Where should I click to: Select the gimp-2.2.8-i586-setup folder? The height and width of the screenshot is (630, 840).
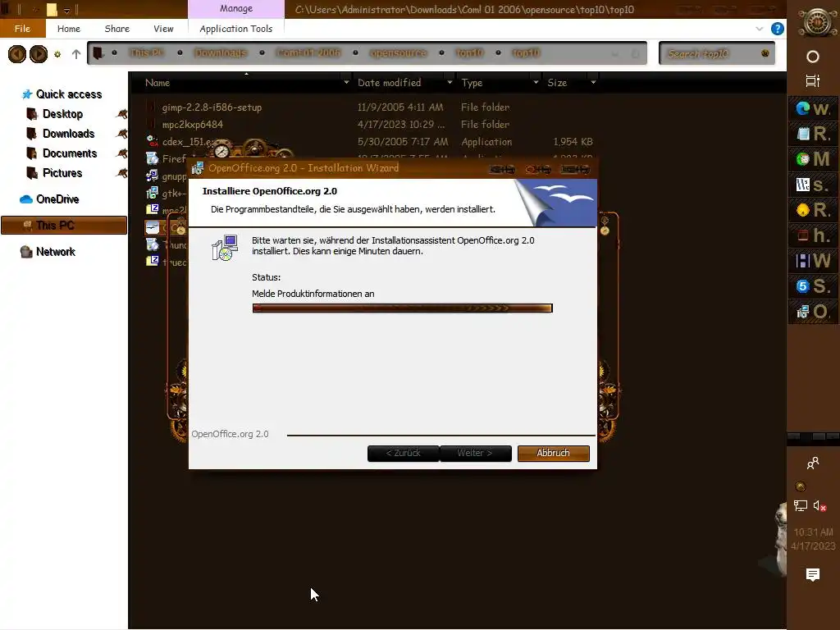pos(212,107)
